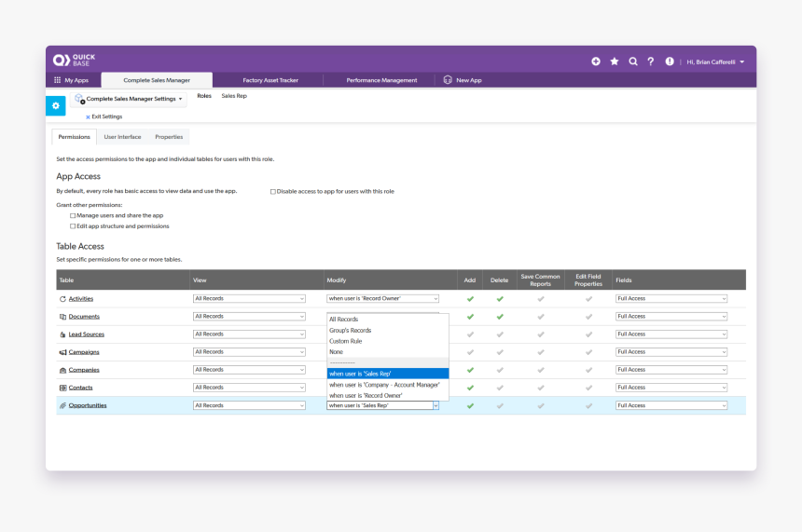Click the create new plus icon
Screen dimensions: 802x532
[596, 61]
